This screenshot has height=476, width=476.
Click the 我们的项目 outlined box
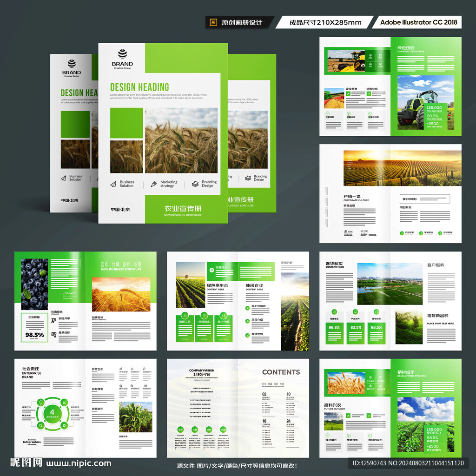pos(425,199)
